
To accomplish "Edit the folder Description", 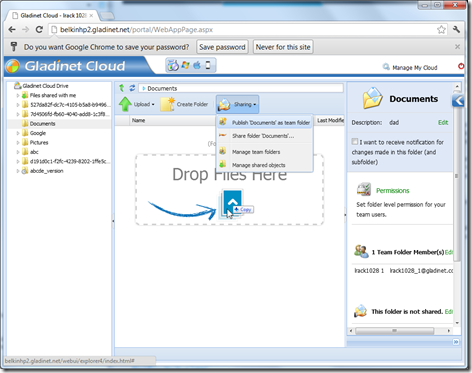I will (443, 122).
